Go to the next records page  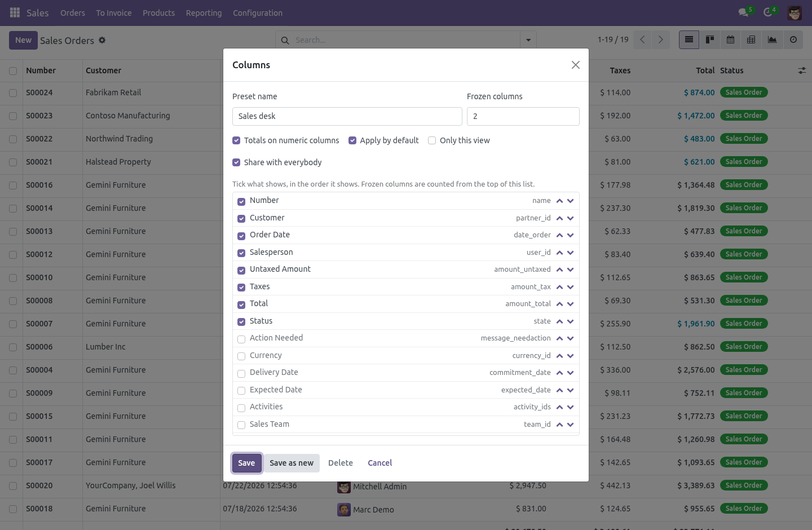click(x=661, y=39)
